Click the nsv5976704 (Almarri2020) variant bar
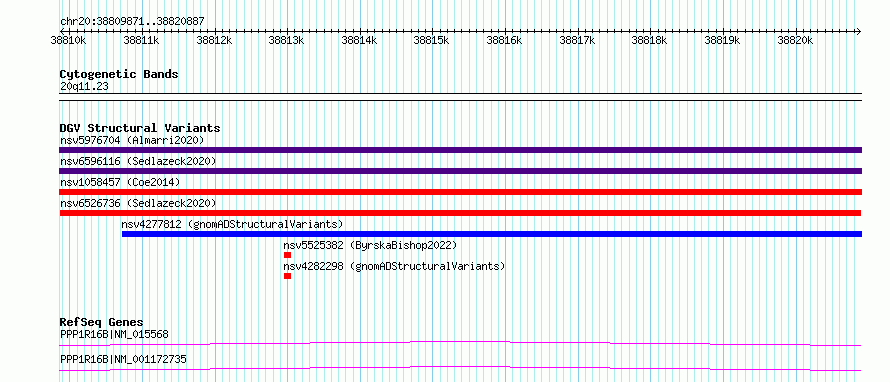The image size is (890, 382). tap(460, 150)
